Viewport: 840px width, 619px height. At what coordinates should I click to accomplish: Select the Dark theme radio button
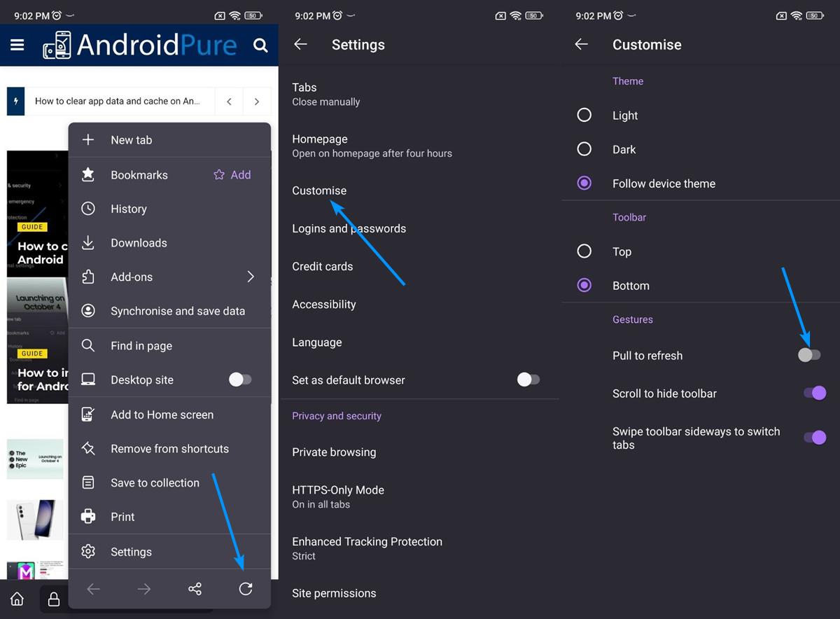[x=584, y=149]
